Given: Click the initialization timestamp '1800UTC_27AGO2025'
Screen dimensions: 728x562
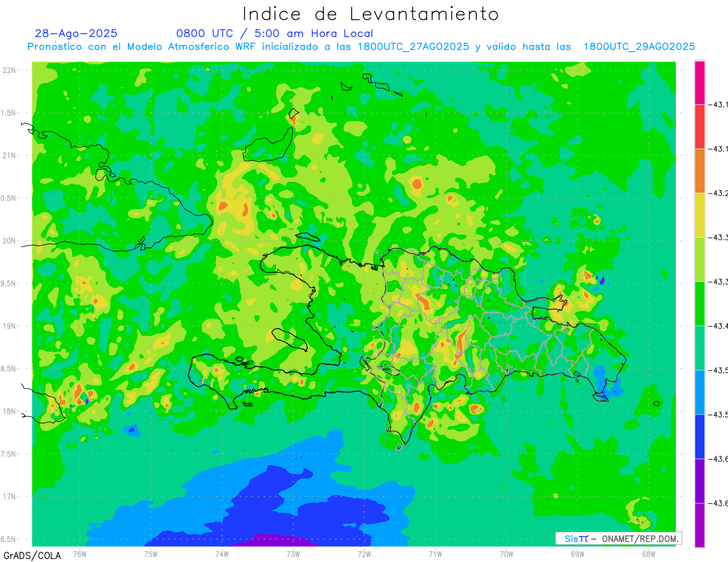Looking at the screenshot, I should 414,47.
